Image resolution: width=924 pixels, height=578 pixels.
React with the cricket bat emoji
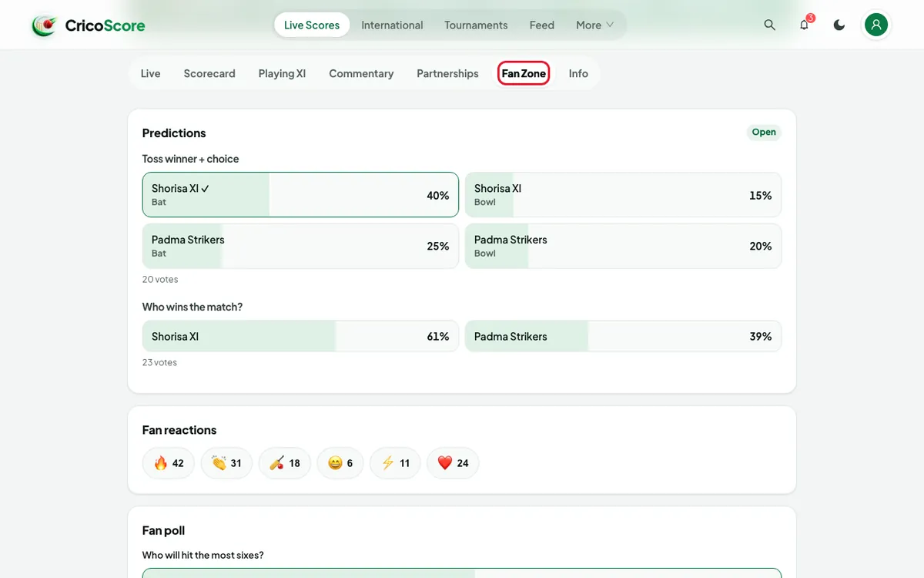pyautogui.click(x=285, y=463)
